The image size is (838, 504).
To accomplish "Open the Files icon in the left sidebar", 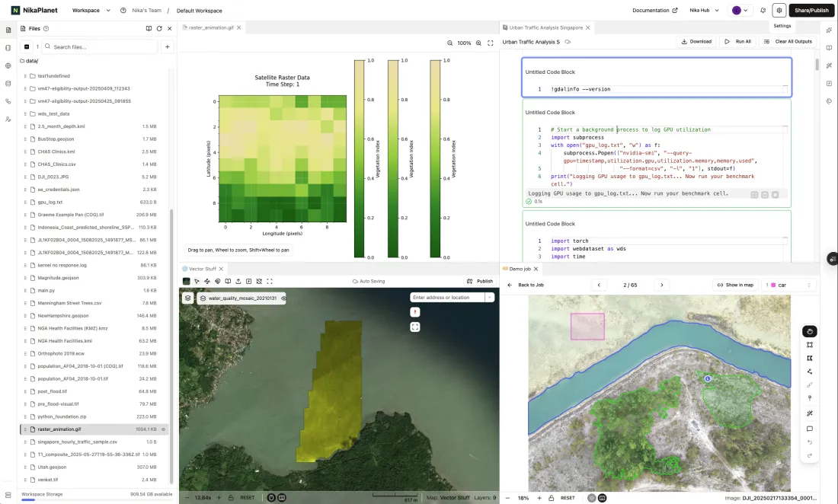I will pyautogui.click(x=8, y=30).
